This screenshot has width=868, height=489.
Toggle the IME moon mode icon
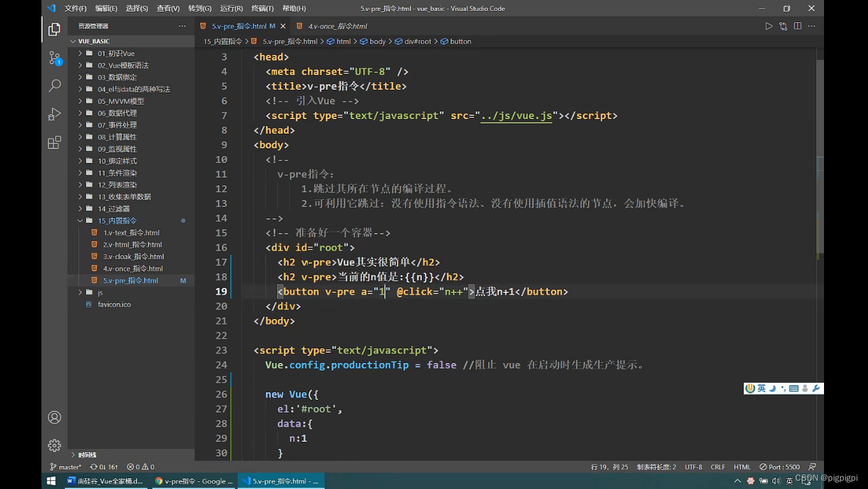tap(772, 388)
